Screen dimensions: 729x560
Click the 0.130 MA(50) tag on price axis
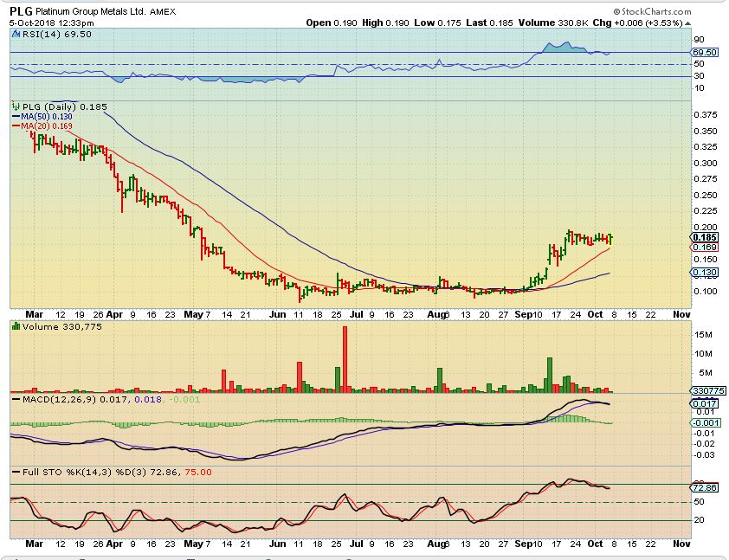tap(704, 273)
